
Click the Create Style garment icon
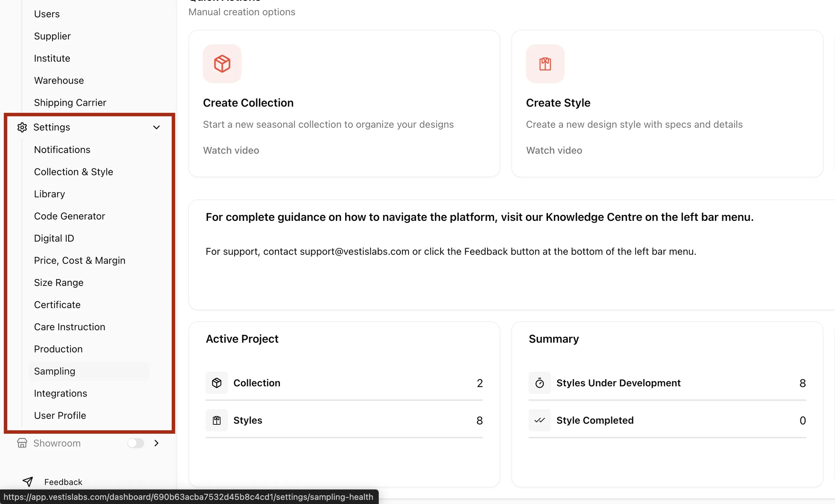(545, 64)
